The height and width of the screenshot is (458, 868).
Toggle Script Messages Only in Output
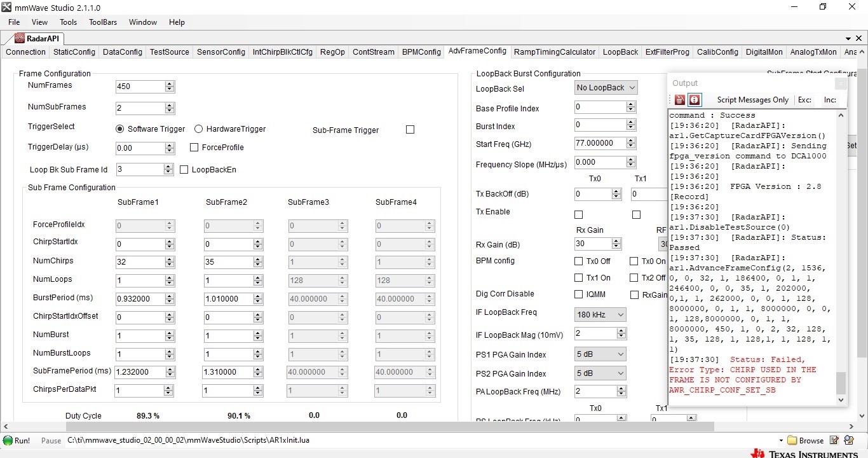click(x=753, y=100)
